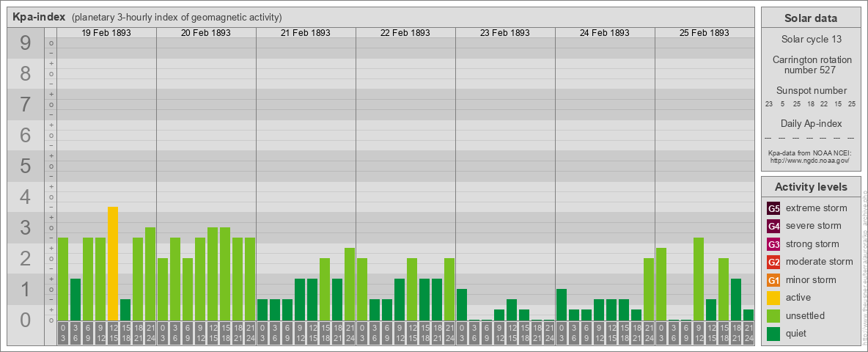868x352 pixels.
Task: Click the 'Activity levels' panel heading
Action: [811, 187]
